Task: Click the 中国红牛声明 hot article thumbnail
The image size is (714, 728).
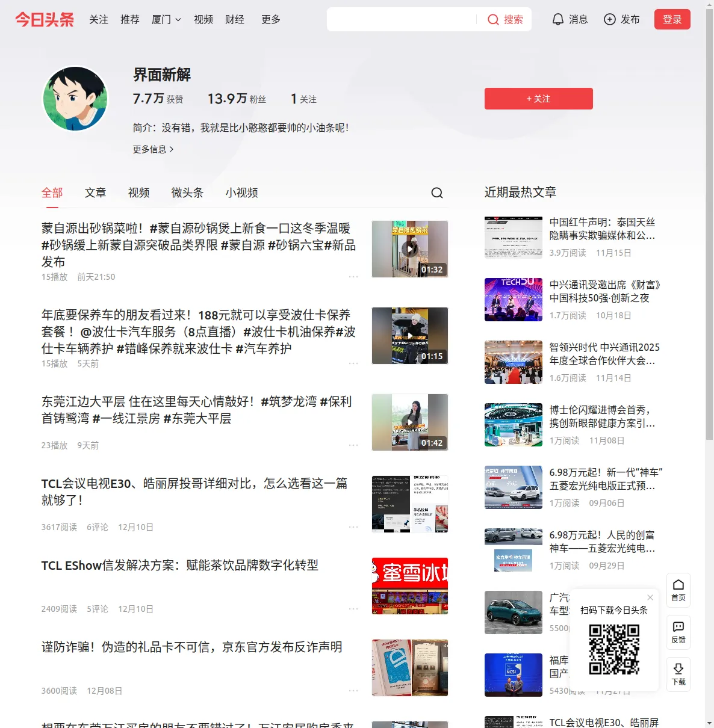Action: click(514, 237)
